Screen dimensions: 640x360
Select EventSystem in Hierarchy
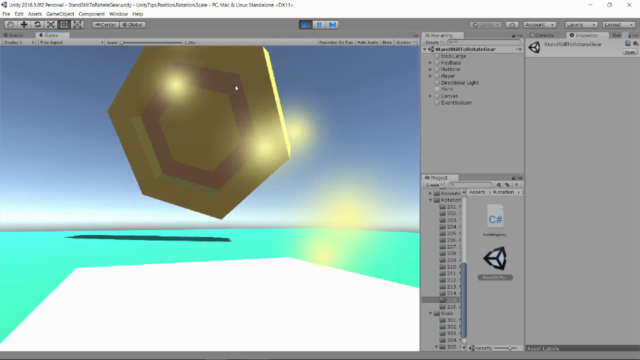tap(456, 103)
